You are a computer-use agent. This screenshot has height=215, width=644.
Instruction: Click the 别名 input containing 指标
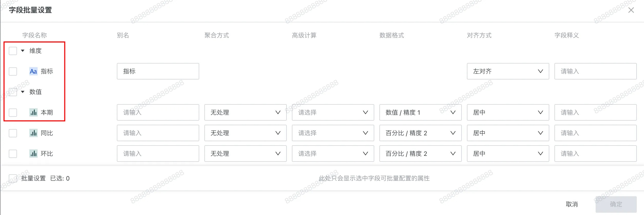[158, 71]
